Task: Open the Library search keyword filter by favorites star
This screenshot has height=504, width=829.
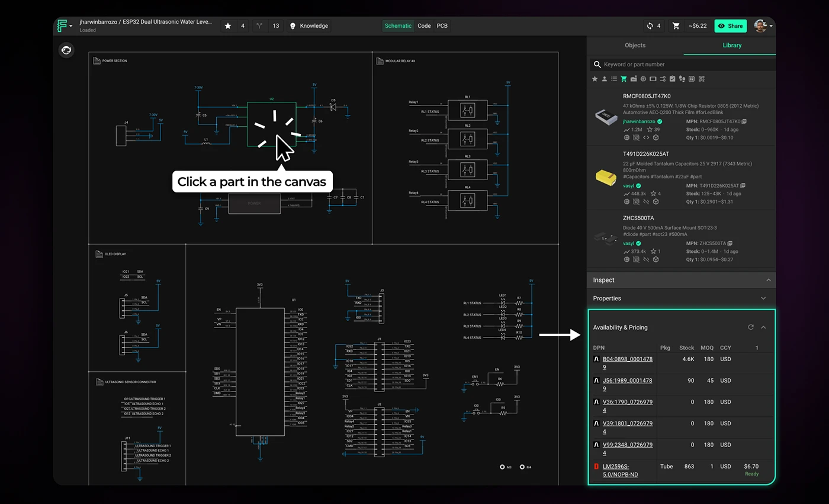Action: coord(595,79)
